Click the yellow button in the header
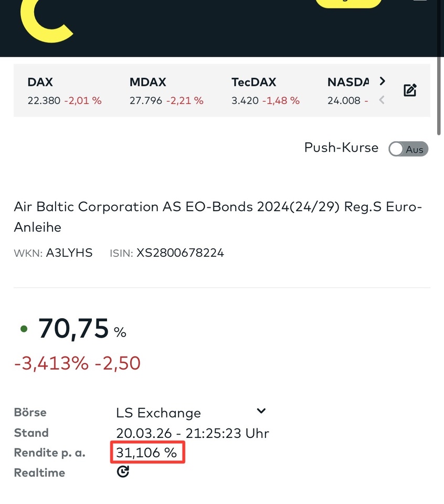This screenshot has height=504, width=444. 348,3
